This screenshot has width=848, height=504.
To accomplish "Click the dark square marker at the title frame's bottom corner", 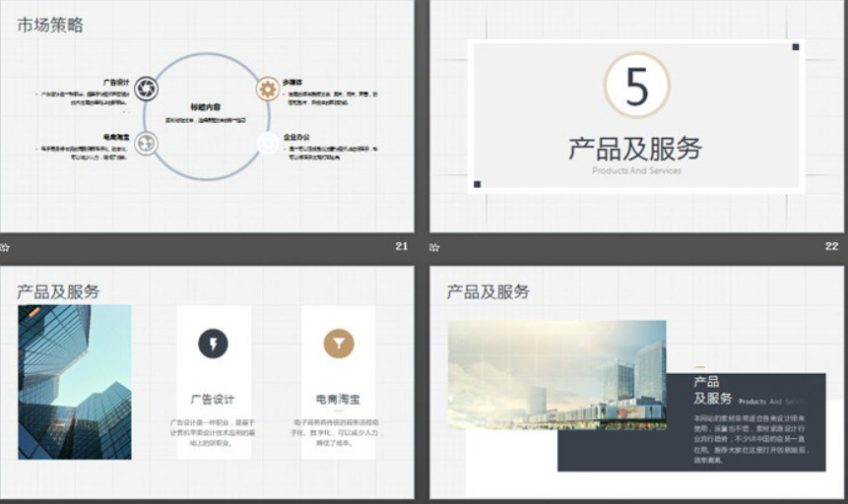I will (477, 184).
